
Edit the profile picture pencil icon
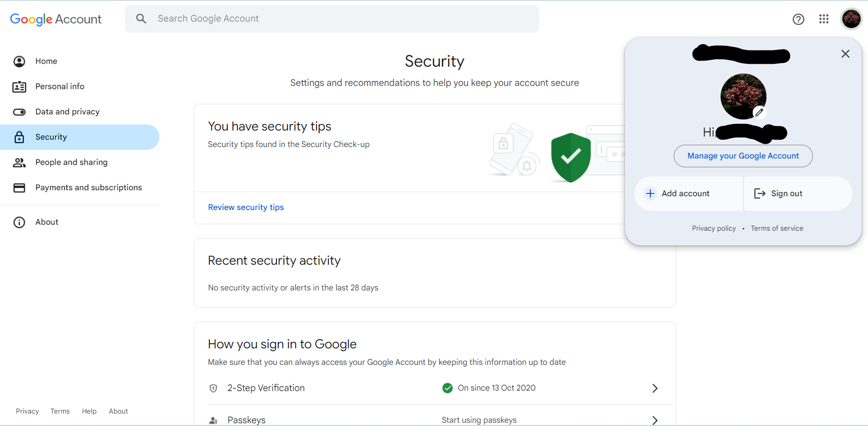coord(759,112)
